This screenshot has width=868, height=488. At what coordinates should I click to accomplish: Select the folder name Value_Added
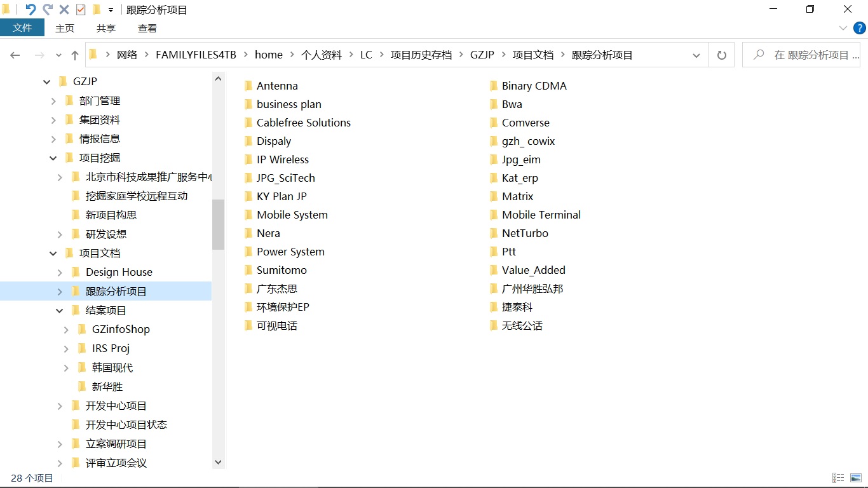[534, 270]
